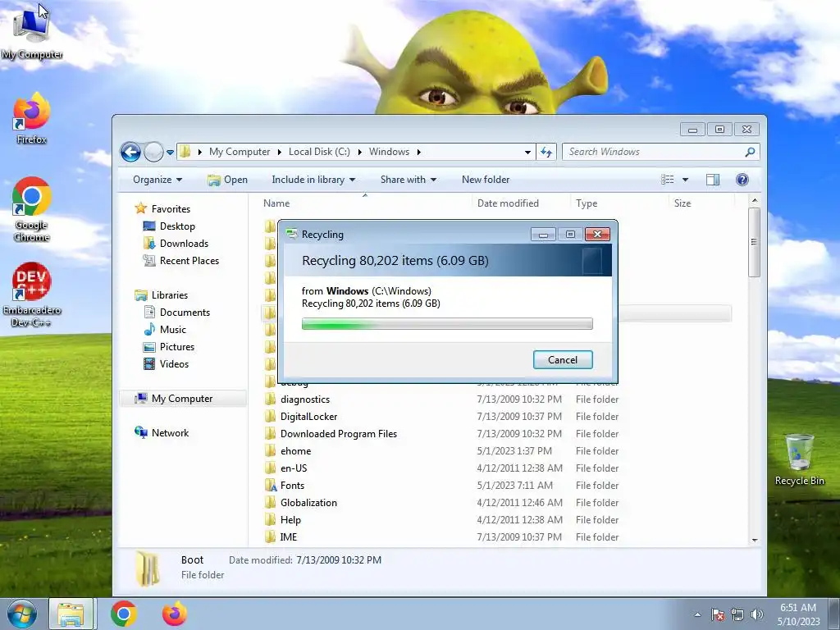Click Open in the Explorer toolbar
This screenshot has width=840, height=630.
coord(228,180)
